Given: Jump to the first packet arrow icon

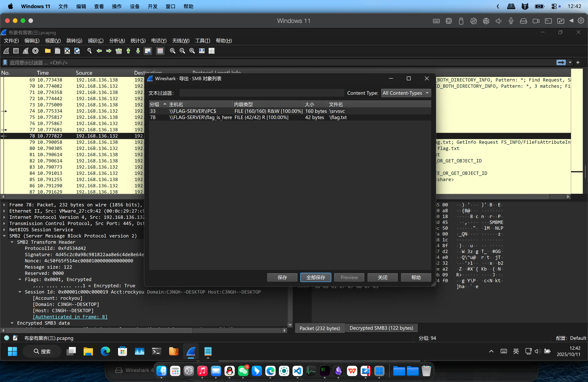Looking at the screenshot, I should point(128,51).
